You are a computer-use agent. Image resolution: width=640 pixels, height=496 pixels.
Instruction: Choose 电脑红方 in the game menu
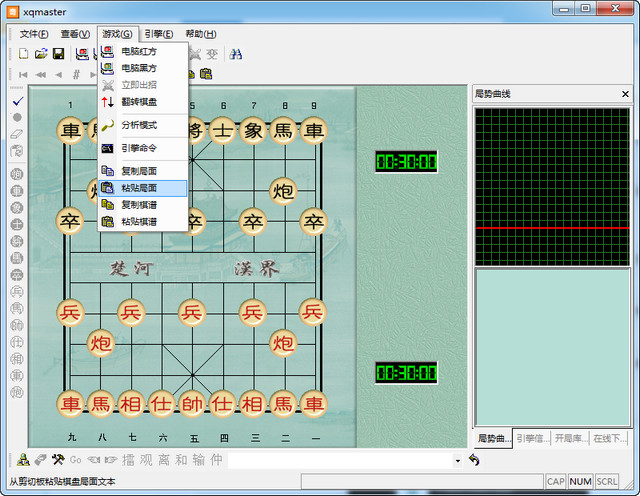point(139,51)
